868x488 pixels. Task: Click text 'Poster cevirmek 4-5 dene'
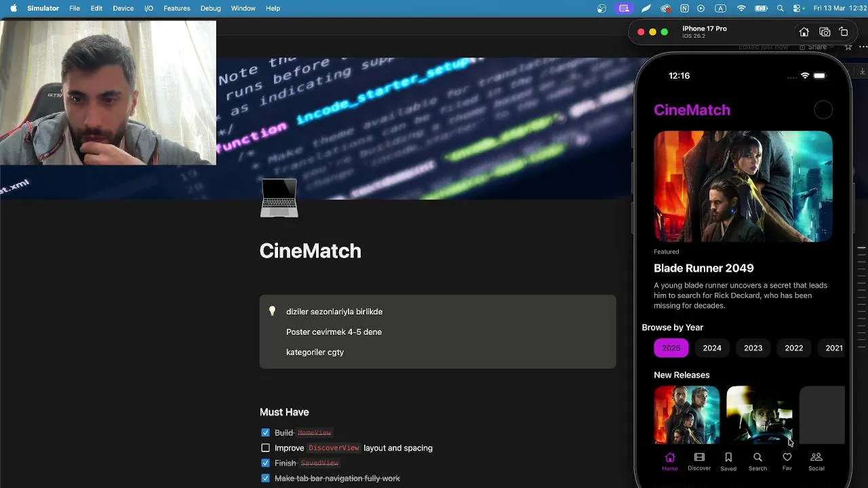point(334,332)
